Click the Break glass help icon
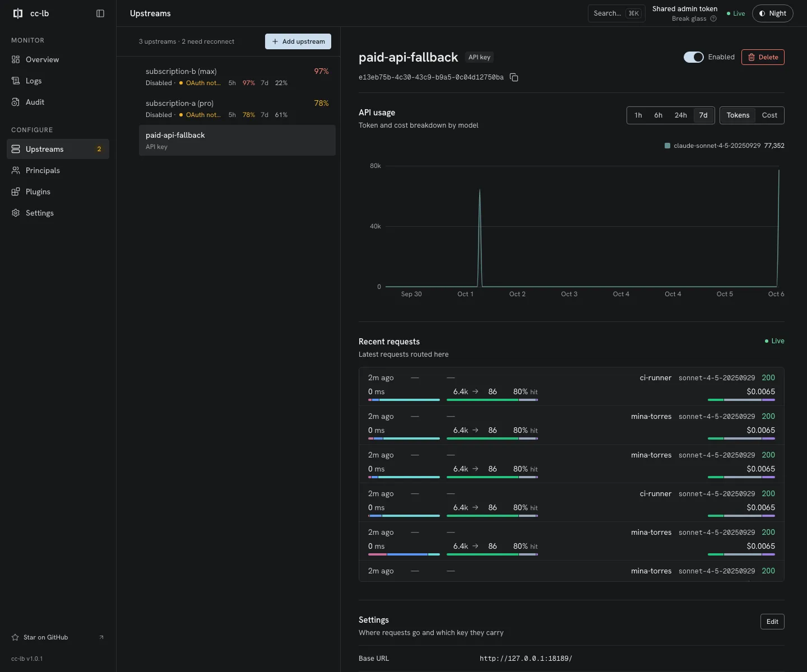Image resolution: width=807 pixels, height=672 pixels. point(713,18)
